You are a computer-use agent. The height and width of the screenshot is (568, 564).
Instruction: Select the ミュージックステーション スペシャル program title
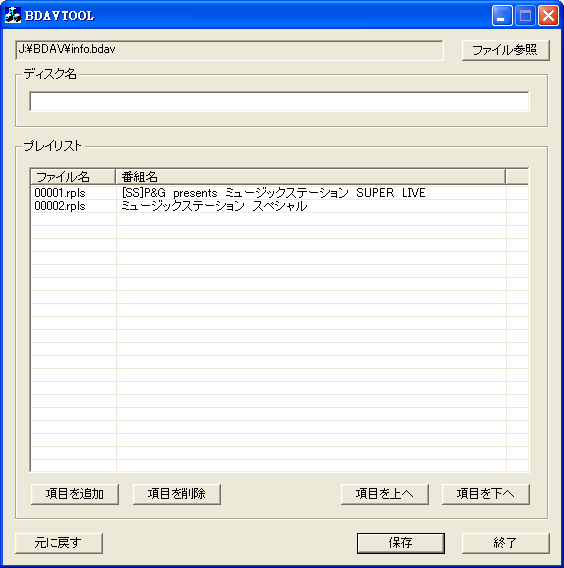point(214,206)
